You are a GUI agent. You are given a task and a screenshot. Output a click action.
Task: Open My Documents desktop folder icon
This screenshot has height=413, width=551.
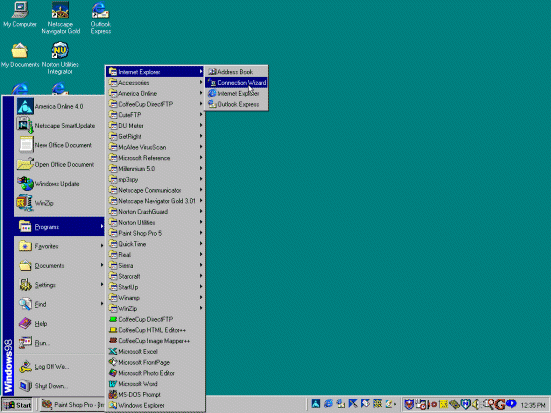click(x=20, y=55)
